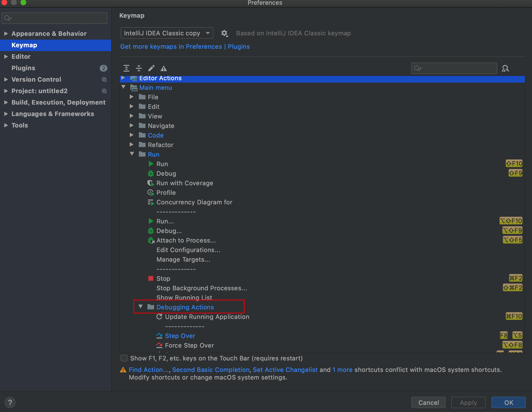This screenshot has height=412, width=532.
Task: Click the keymap action search field
Action: (x=454, y=68)
